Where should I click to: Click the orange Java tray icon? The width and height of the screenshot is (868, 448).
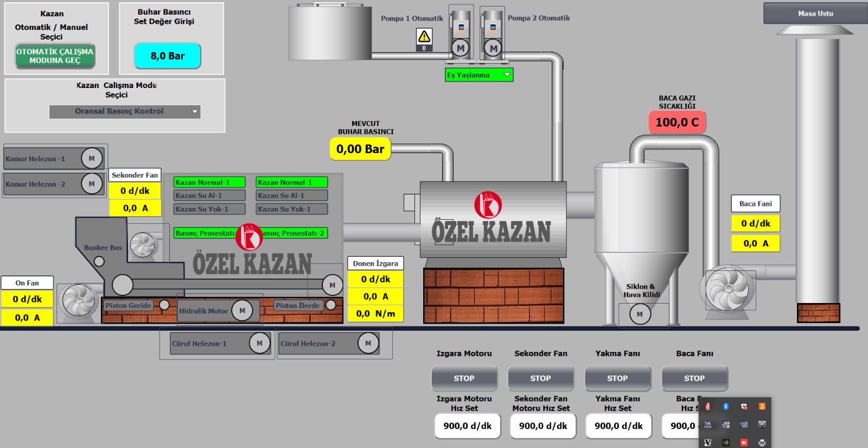[762, 406]
